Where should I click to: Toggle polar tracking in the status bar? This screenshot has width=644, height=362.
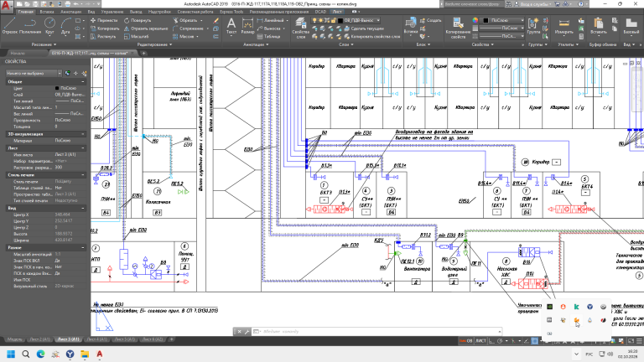pyautogui.click(x=500, y=341)
